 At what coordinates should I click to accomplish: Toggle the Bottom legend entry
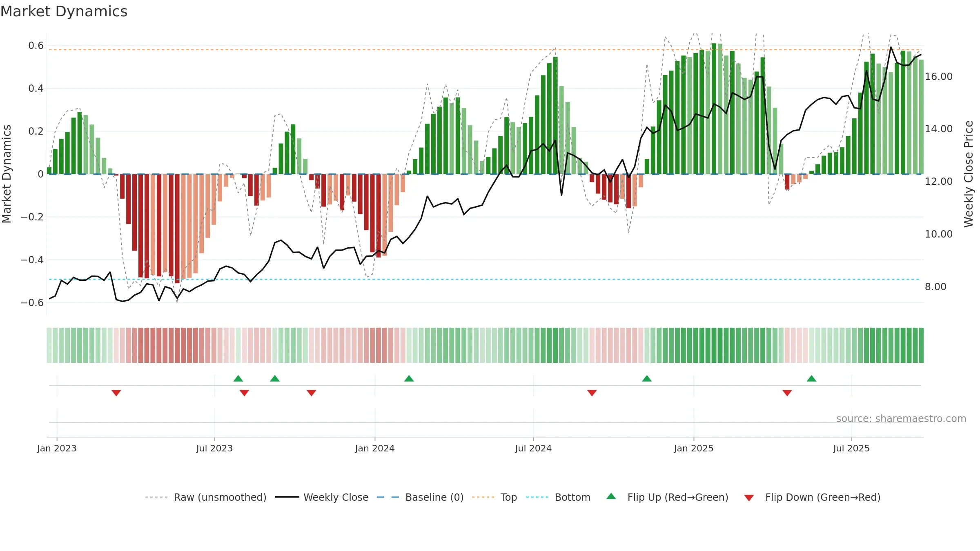coord(558,497)
